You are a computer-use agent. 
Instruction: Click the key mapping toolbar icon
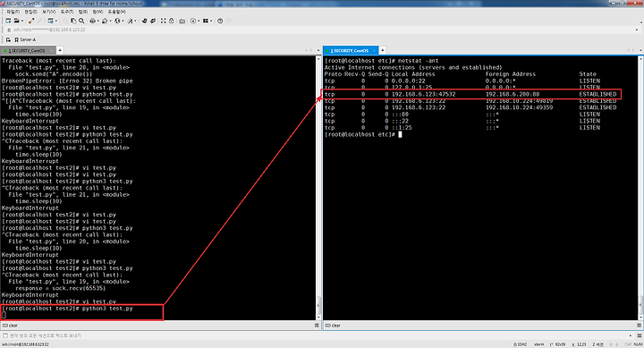[x=182, y=21]
